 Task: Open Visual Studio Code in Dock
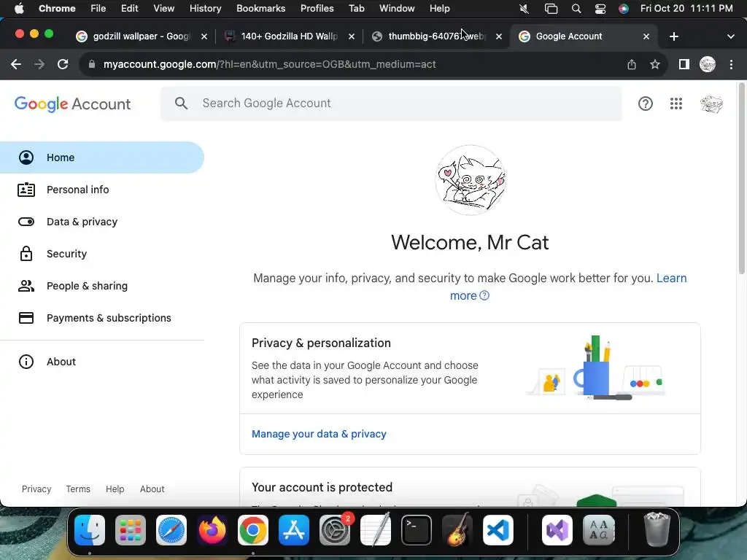click(498, 530)
